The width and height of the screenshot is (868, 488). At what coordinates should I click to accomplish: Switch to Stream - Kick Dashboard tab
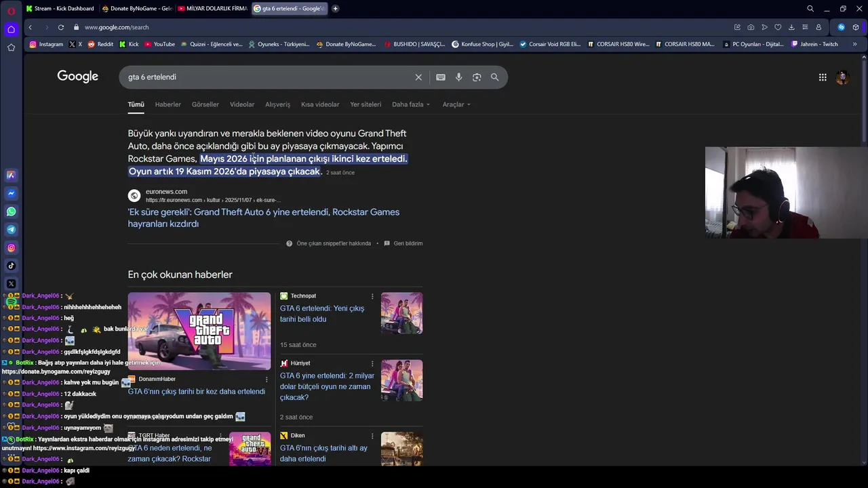[x=60, y=9]
